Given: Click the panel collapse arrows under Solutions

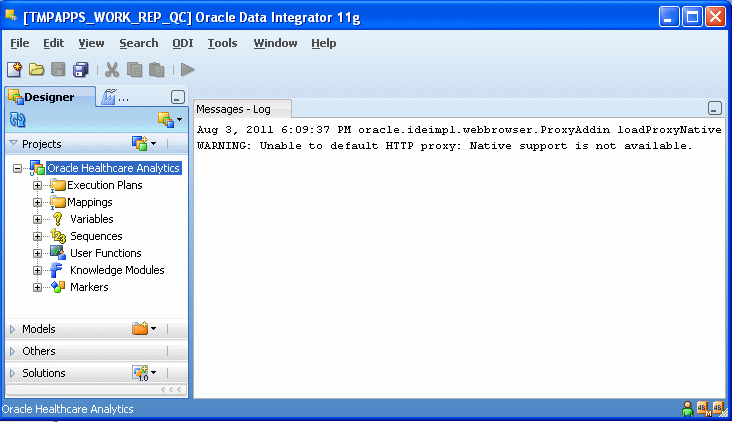Looking at the screenshot, I should click(x=171, y=389).
